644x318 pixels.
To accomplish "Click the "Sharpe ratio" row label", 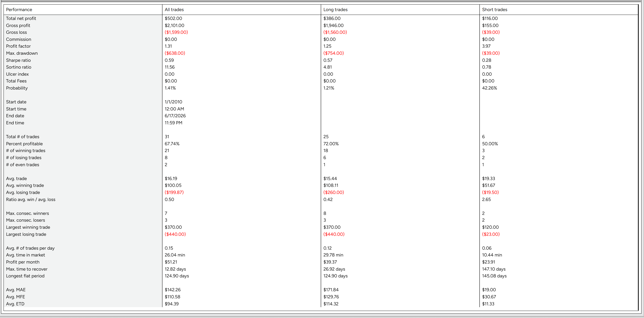I will 18,60.
